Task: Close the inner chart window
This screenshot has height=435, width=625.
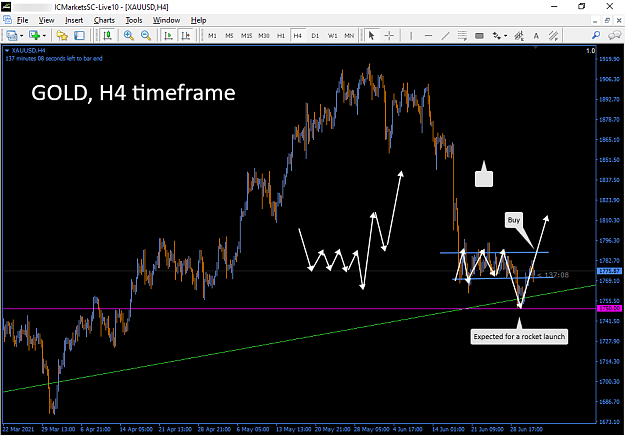Action: tap(619, 20)
